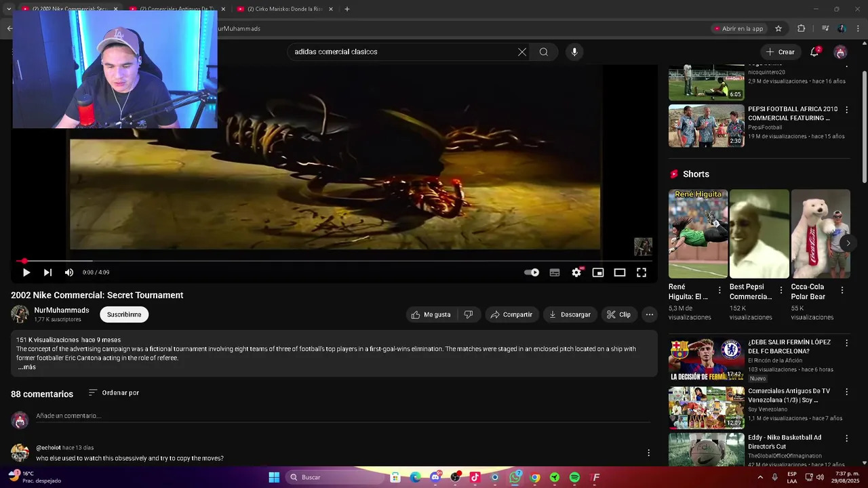Expand description with ...más
This screenshot has height=488, width=868.
[26, 367]
